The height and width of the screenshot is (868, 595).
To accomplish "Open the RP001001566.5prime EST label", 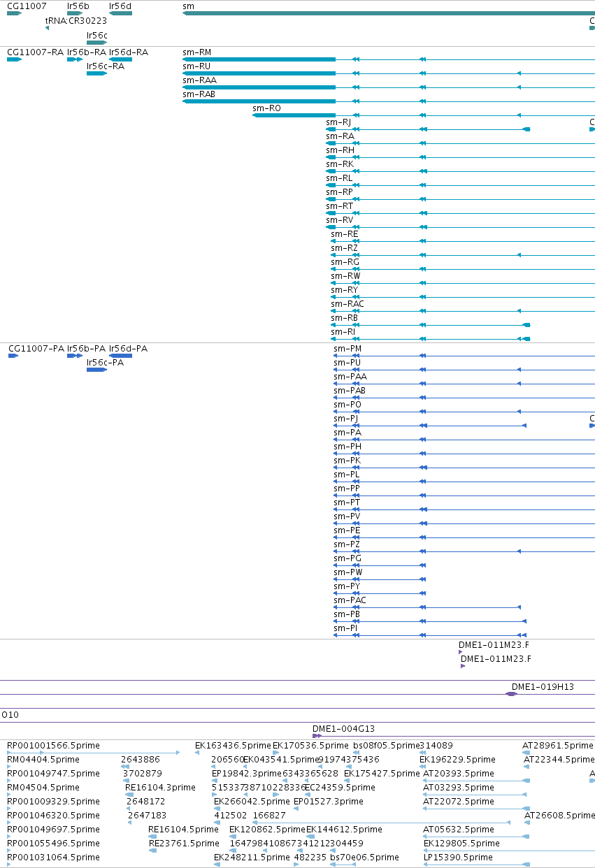I will [x=53, y=746].
